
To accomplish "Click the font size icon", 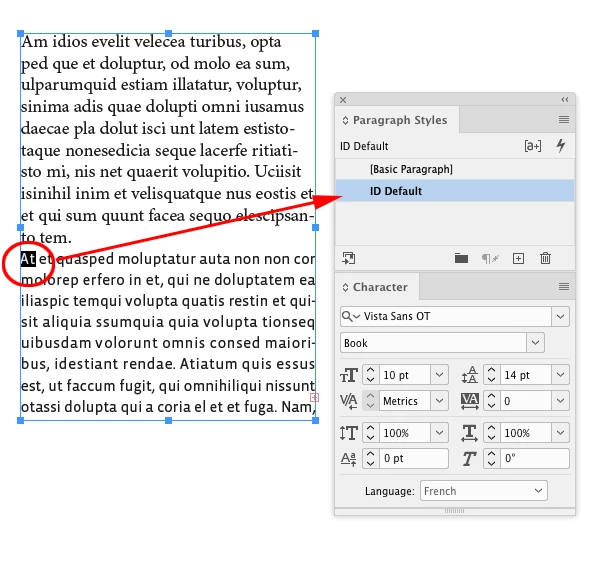I will click(349, 375).
